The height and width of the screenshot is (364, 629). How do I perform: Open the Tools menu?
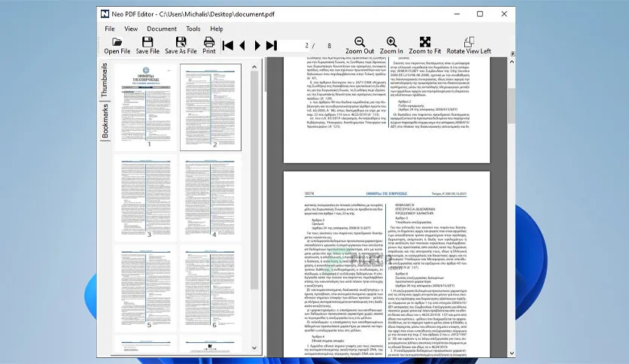pos(193,29)
